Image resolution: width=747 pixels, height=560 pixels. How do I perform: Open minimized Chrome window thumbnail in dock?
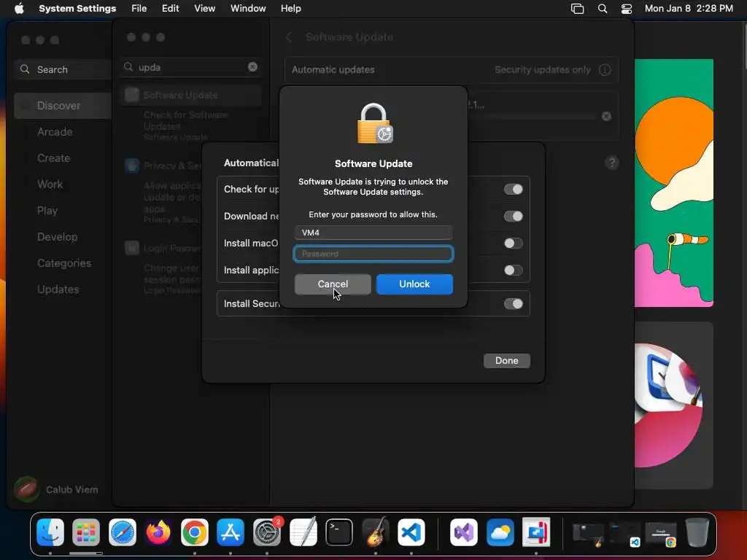[661, 534]
